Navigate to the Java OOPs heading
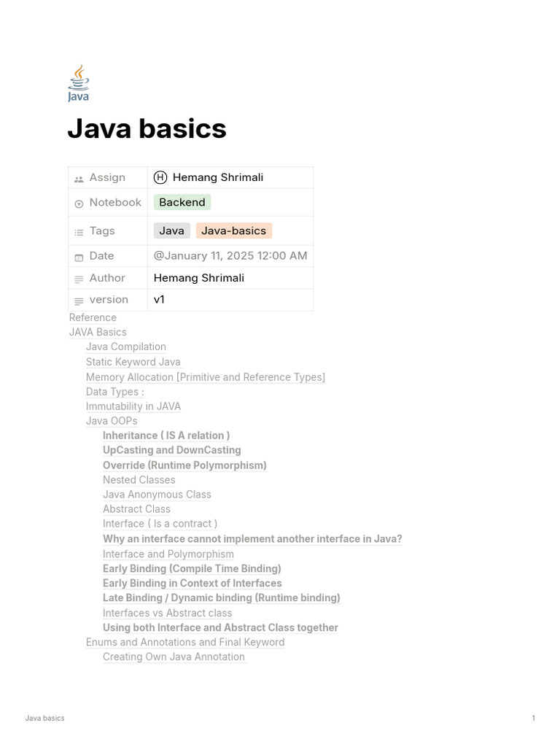The width and height of the screenshot is (560, 747). pyautogui.click(x=112, y=421)
